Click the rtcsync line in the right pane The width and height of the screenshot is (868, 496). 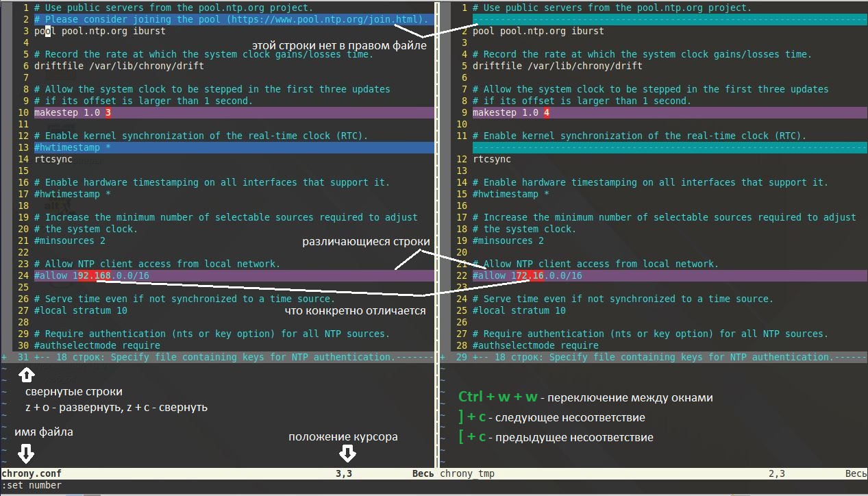[x=491, y=159]
